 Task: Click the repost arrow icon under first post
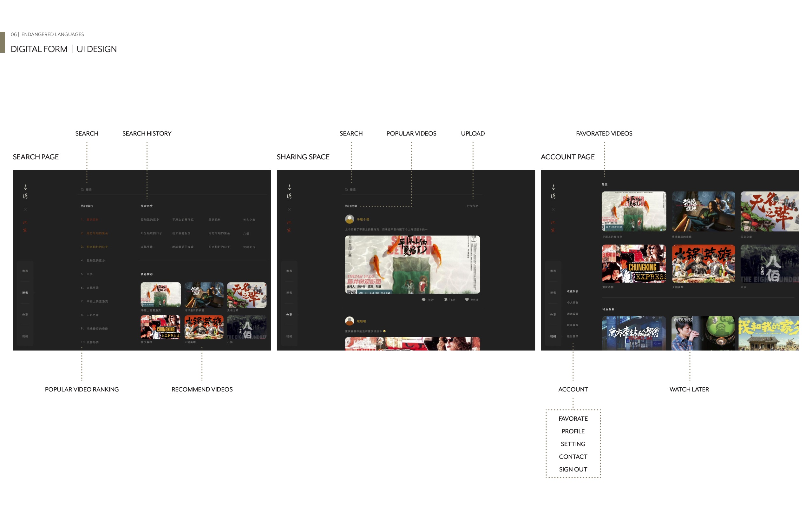click(446, 299)
